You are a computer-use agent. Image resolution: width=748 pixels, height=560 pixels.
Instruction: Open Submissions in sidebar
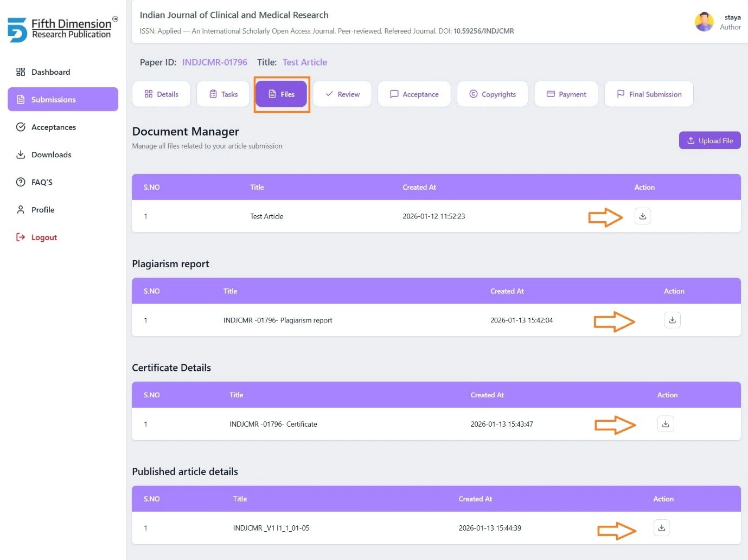coord(63,100)
